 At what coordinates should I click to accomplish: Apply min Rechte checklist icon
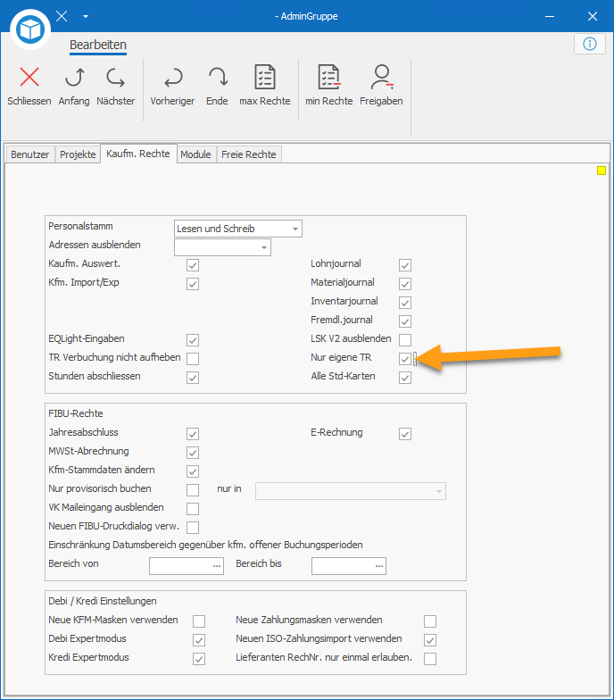point(329,77)
